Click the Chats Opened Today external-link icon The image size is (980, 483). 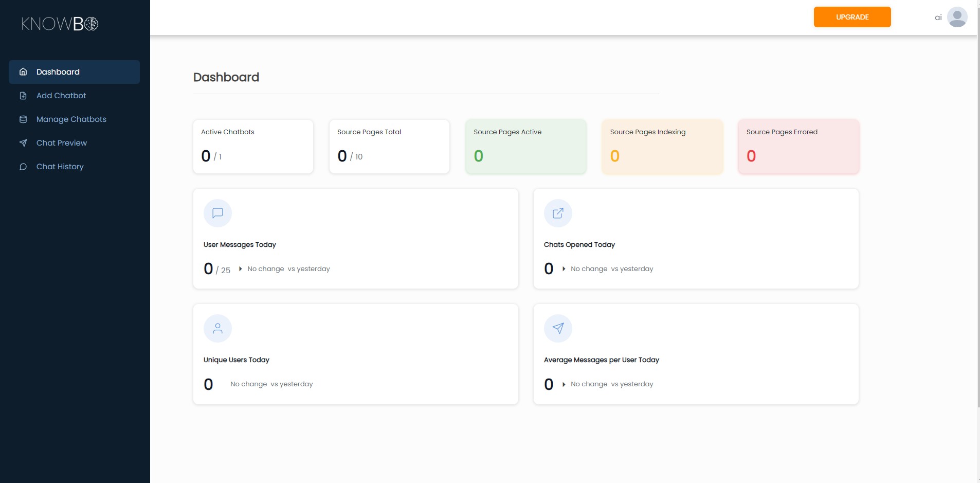coord(558,213)
